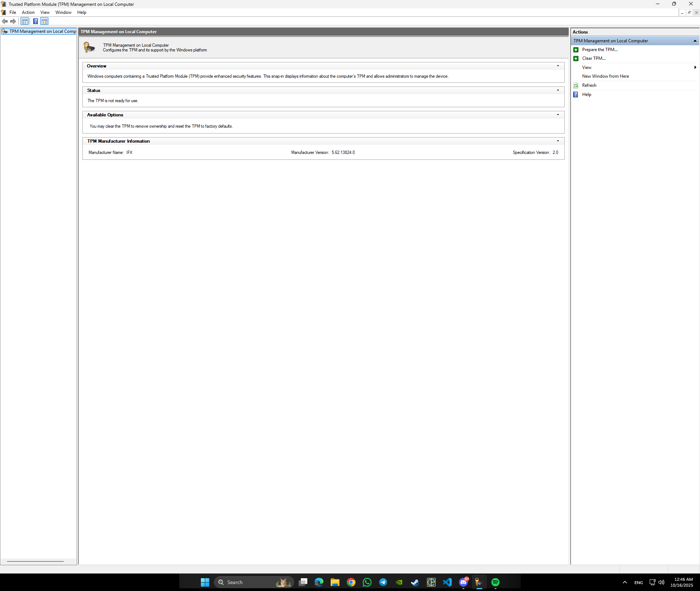Viewport: 700px width, 591px height.
Task: Open the Action menu
Action: pos(28,12)
